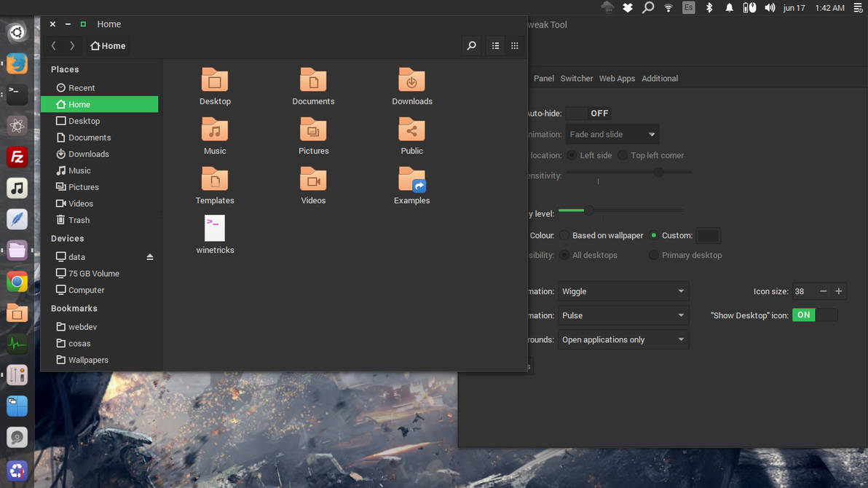Viewport: 868px width, 488px height.
Task: Open the Public shared folder
Action: (411, 131)
